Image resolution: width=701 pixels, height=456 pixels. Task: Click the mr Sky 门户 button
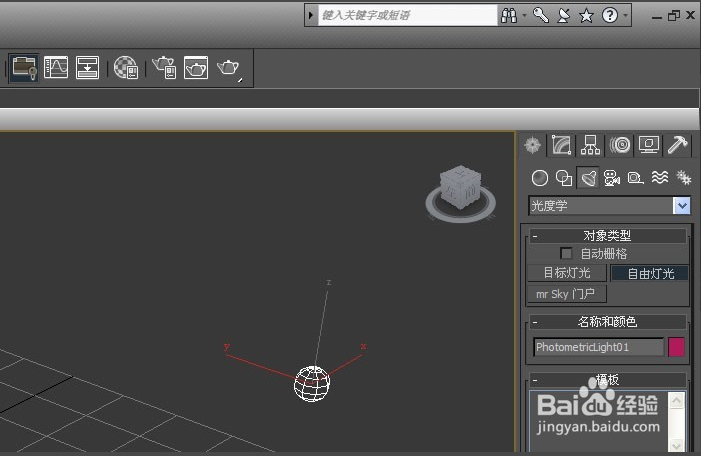point(567,294)
